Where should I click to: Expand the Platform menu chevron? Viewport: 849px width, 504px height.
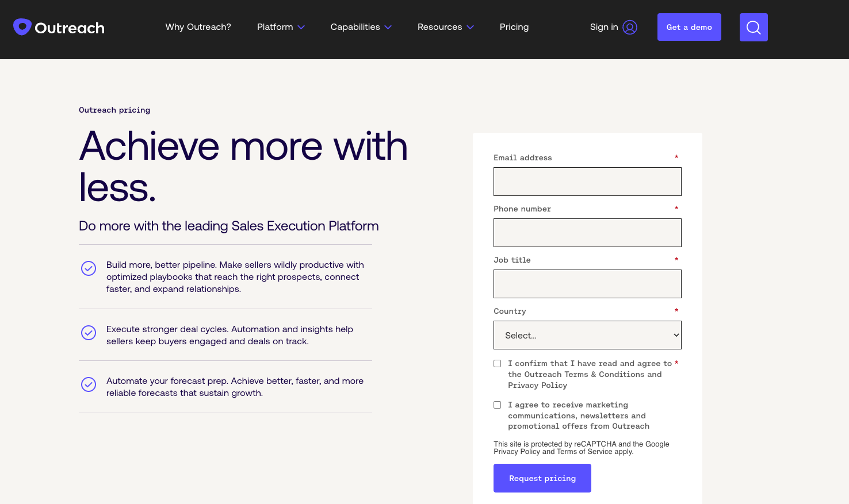[301, 27]
